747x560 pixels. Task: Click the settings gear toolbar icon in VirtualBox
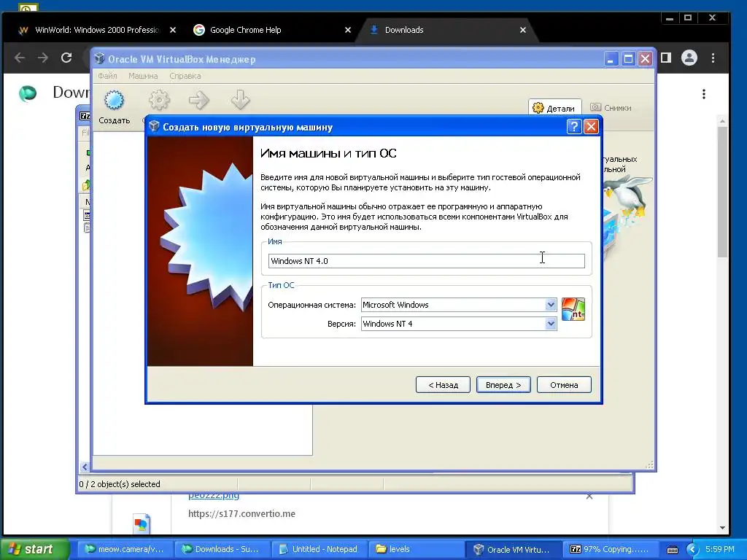pos(159,100)
